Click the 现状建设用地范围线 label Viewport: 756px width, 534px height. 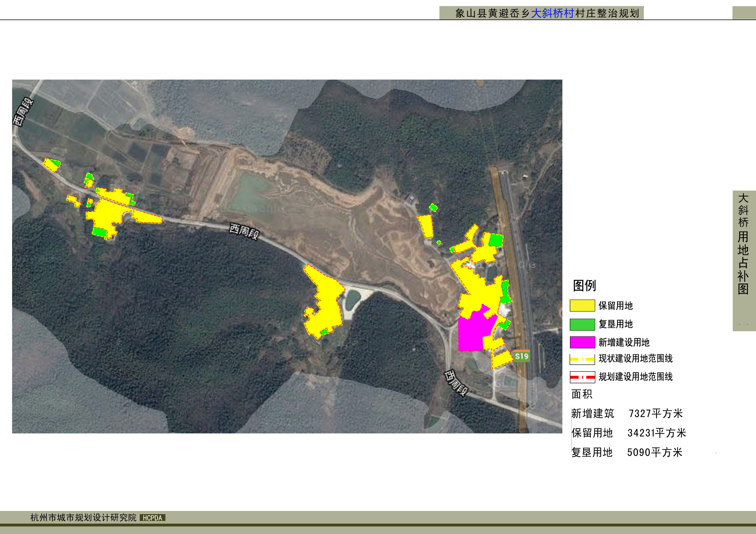(635, 359)
